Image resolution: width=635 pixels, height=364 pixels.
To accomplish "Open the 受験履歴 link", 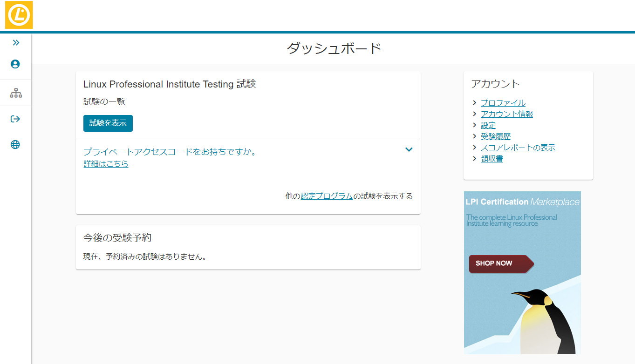I will point(496,136).
